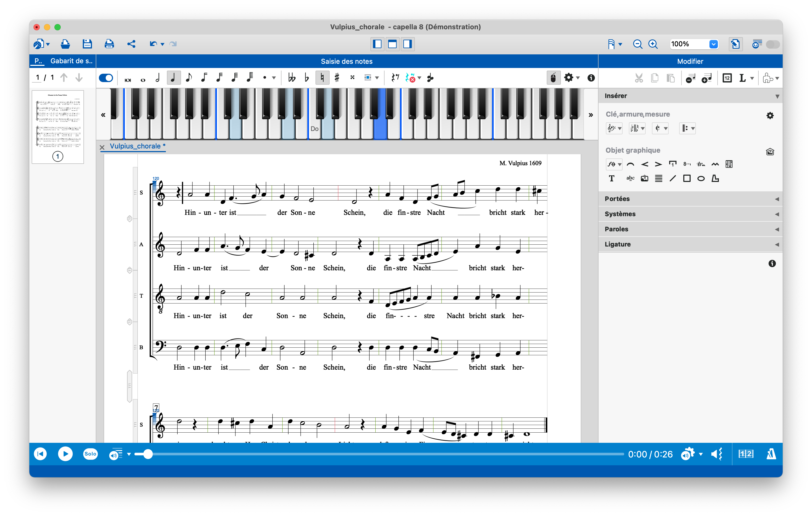Choose the double flat accidental
The image size is (812, 516).
tap(292, 78)
